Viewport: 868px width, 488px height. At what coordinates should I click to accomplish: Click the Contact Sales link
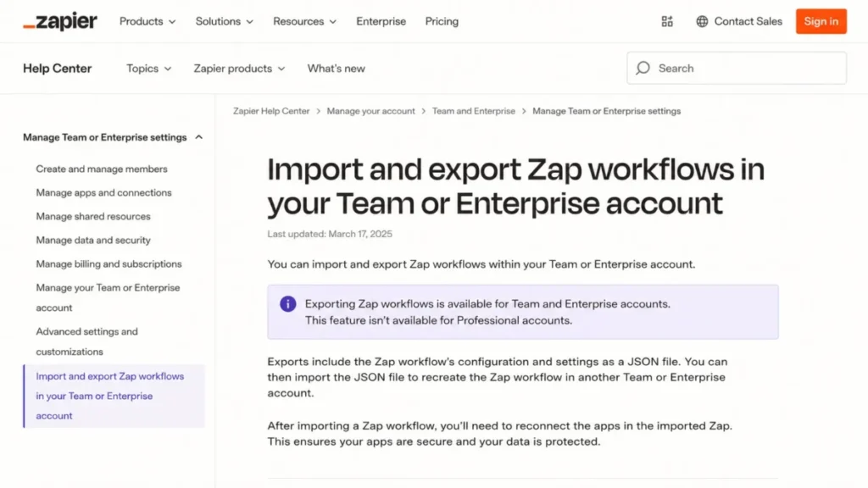pyautogui.click(x=748, y=21)
